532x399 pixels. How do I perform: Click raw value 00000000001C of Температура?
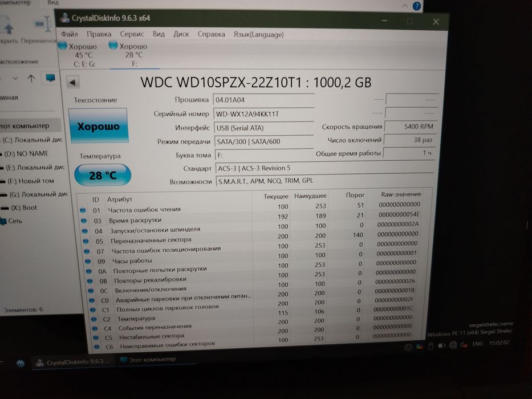pyautogui.click(x=393, y=309)
